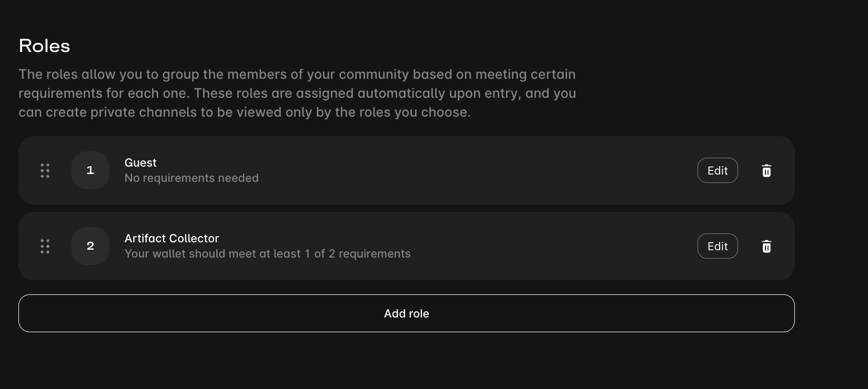Delete the Guest role with trash icon

tap(766, 171)
